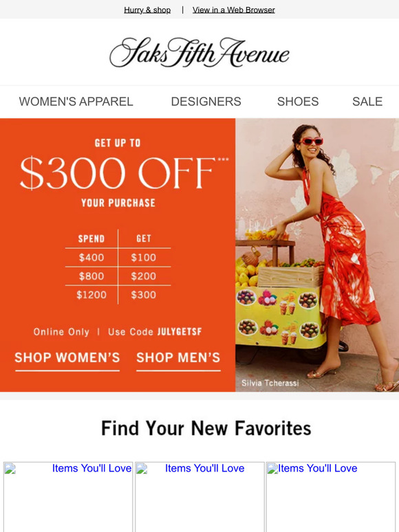
Task: Click the JULYGETSF promo code text
Action: tap(179, 331)
